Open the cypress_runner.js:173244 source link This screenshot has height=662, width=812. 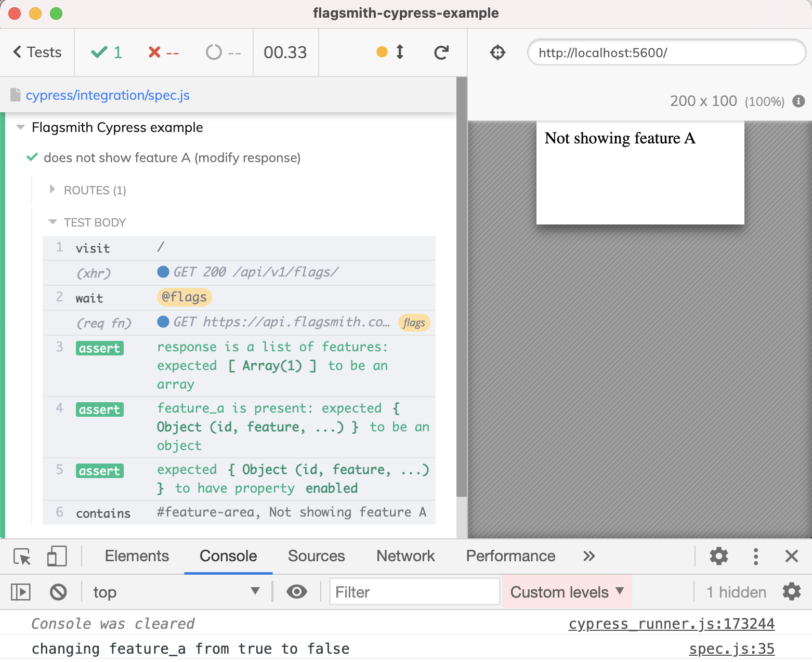672,624
